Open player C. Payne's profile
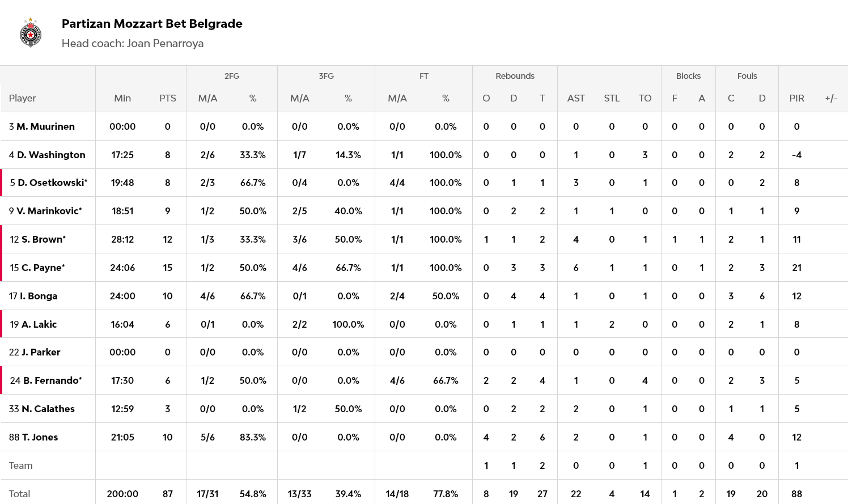848x504 pixels. pos(43,268)
